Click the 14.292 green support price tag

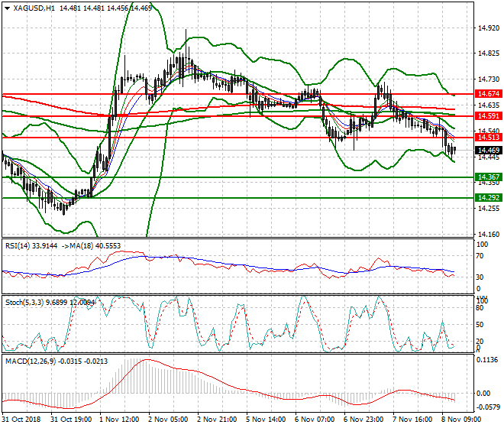point(487,197)
